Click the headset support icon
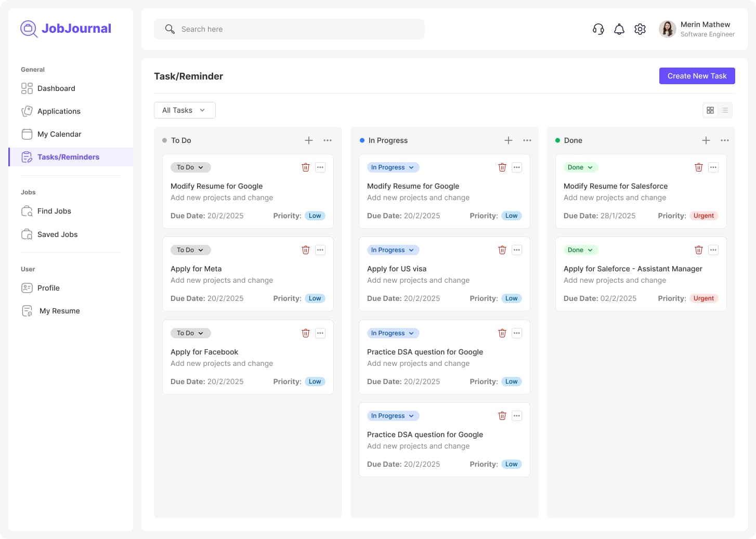756x539 pixels. (x=598, y=29)
